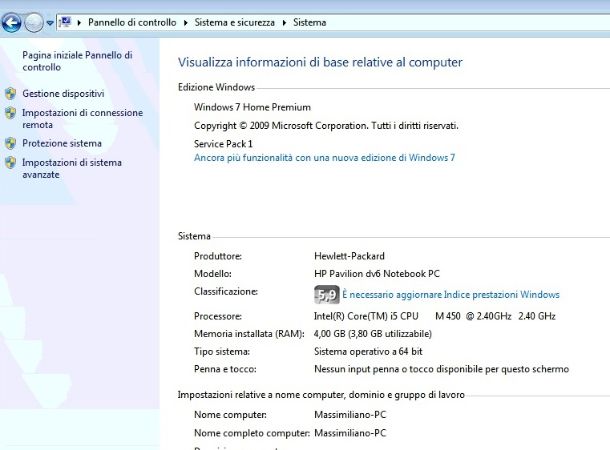Screen dimensions: 610x450
Task: Click the Windows 7 Home Premium text
Action: pyautogui.click(x=252, y=107)
